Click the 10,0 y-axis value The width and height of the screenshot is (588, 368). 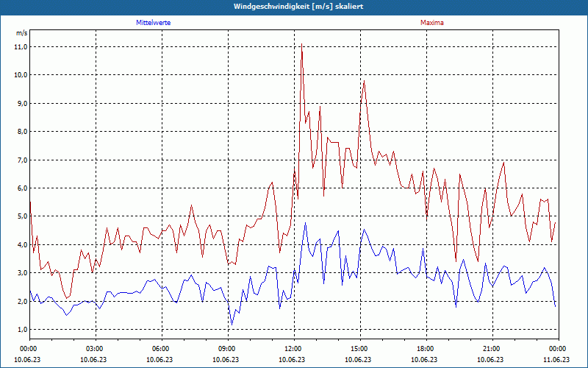(21, 75)
